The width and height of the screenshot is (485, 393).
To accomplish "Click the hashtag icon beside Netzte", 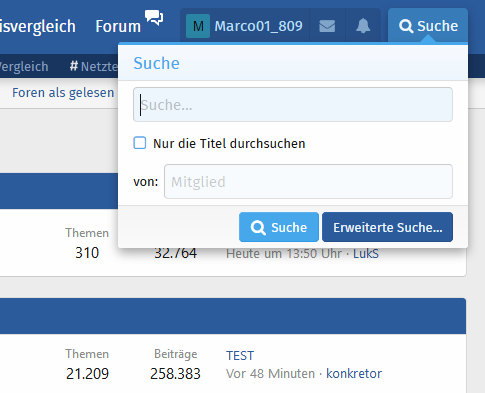I will pos(74,66).
